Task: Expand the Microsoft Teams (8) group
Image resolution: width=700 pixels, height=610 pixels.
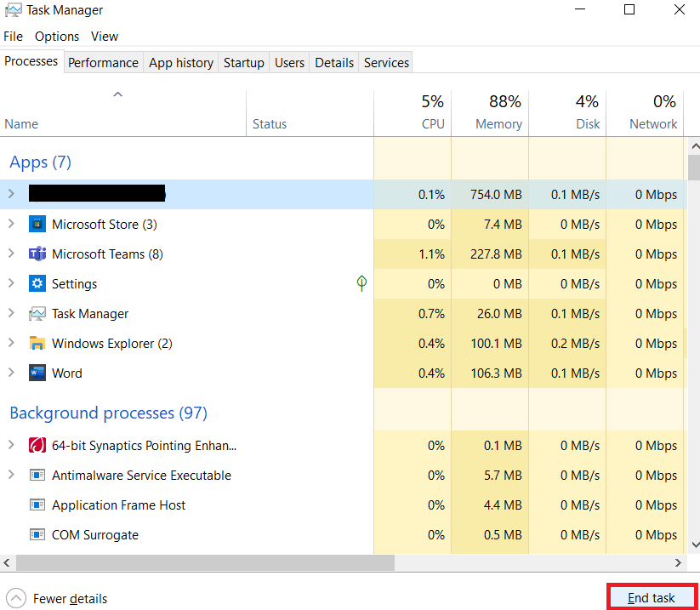Action: click(x=11, y=254)
